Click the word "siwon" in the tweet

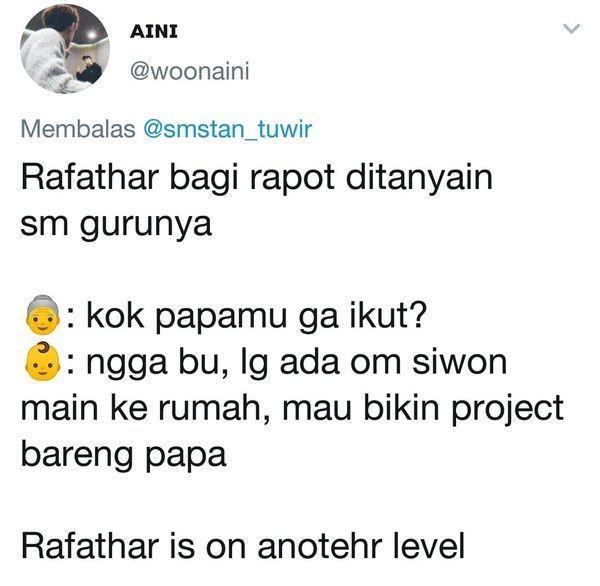coord(460,362)
